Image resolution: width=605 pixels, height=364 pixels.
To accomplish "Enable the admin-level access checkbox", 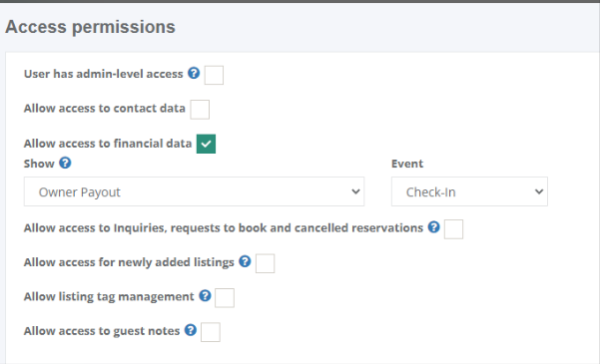I will pos(214,75).
